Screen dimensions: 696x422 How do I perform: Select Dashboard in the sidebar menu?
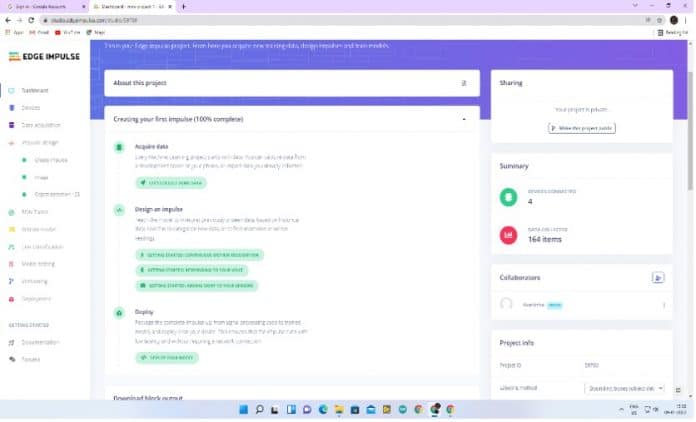coord(34,91)
